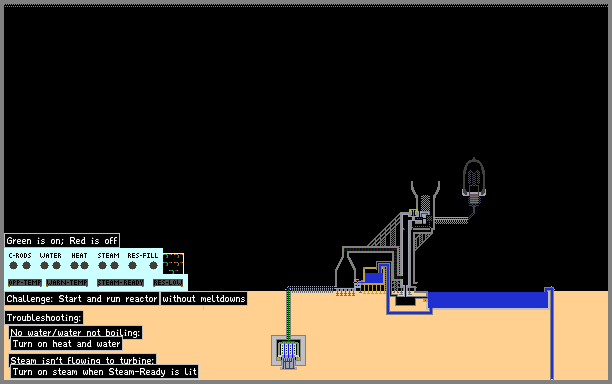
Task: Toggle the first C-RODS knob
Action: coord(13,266)
